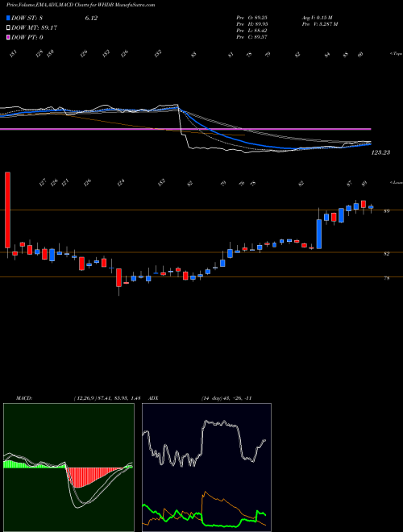
Task: Click the tall red candlestick at far left
Action: coord(7,210)
